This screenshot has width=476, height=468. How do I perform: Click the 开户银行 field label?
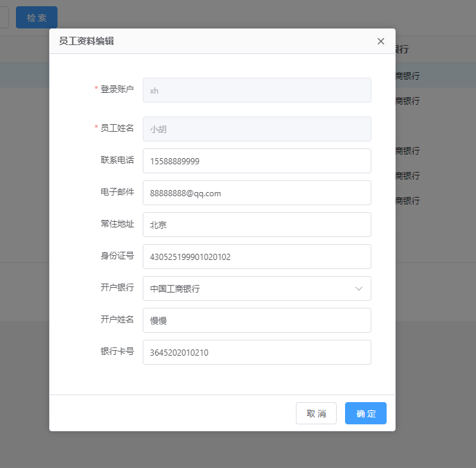click(x=117, y=288)
